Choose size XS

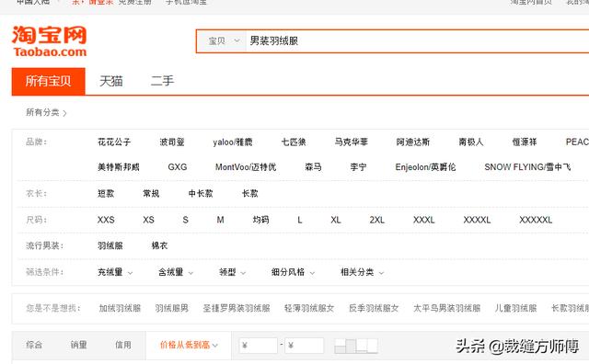[148, 220]
